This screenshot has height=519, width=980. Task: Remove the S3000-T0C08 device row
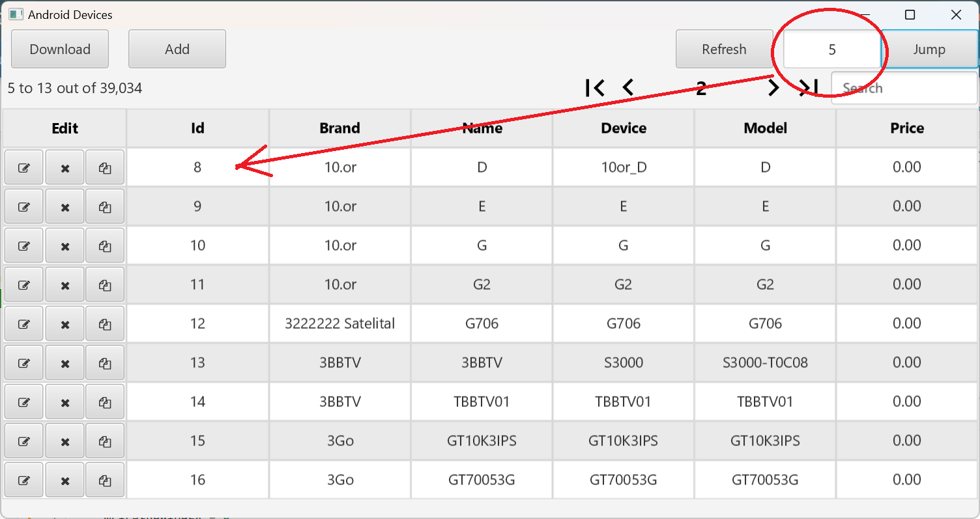(65, 363)
